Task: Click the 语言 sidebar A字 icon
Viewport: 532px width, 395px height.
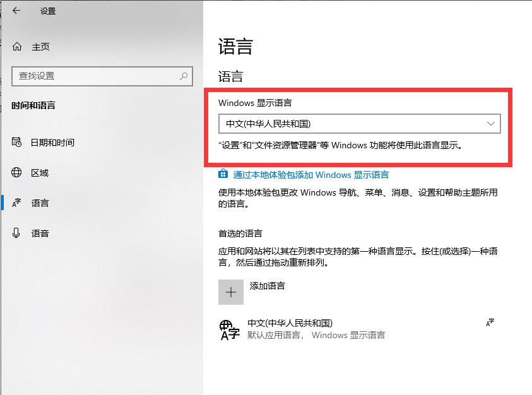Action: pos(16,203)
